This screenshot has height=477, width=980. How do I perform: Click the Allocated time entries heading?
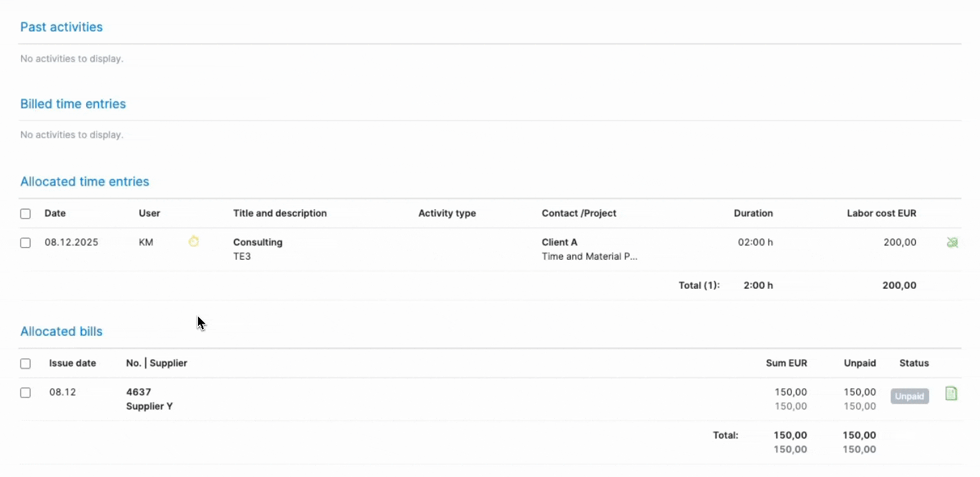(x=85, y=182)
